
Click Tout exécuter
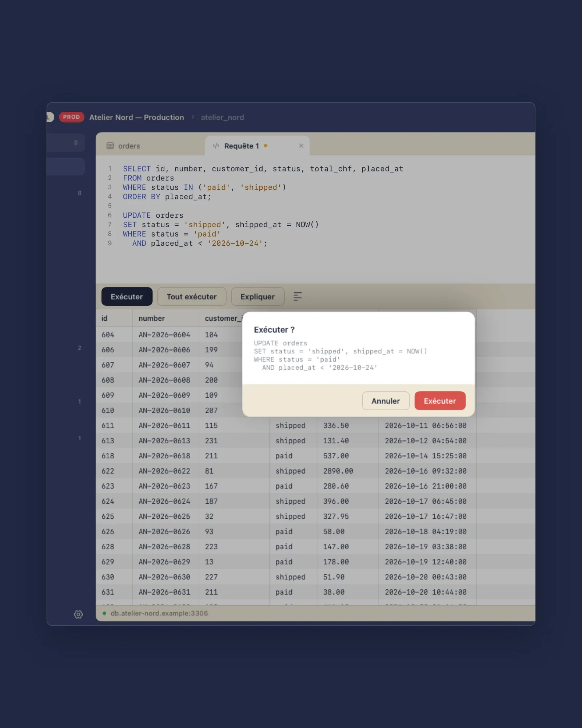(192, 297)
